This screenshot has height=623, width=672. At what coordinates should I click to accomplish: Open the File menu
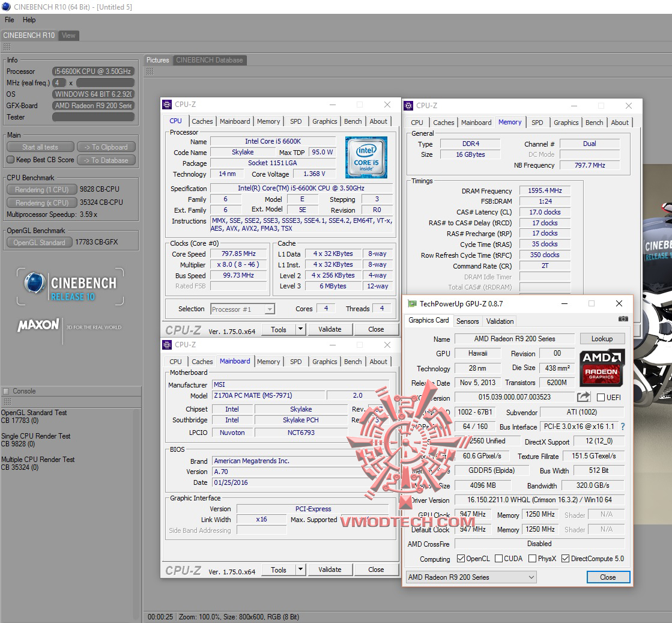point(10,20)
